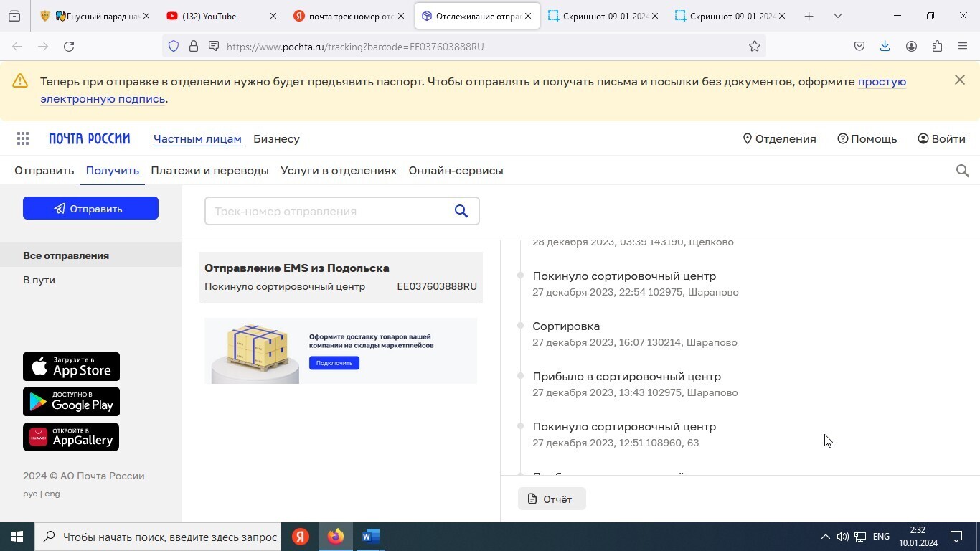The height and width of the screenshot is (551, 980).
Task: Click the Войти login link
Action: (x=941, y=139)
